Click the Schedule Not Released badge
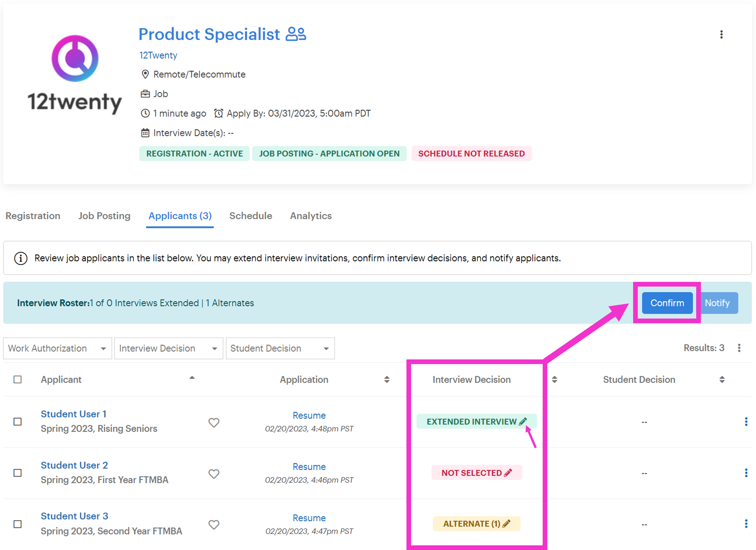This screenshot has height=550, width=756. (471, 153)
